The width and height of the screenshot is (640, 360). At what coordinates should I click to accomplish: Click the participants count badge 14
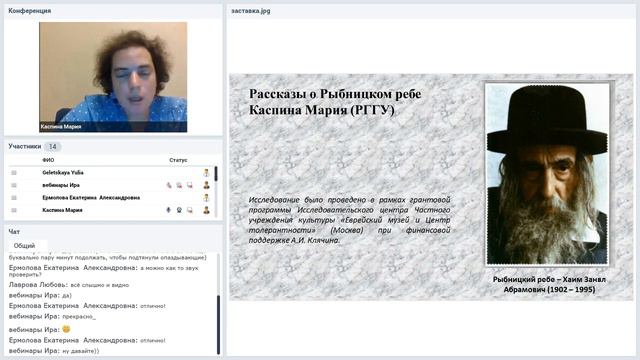(53, 147)
